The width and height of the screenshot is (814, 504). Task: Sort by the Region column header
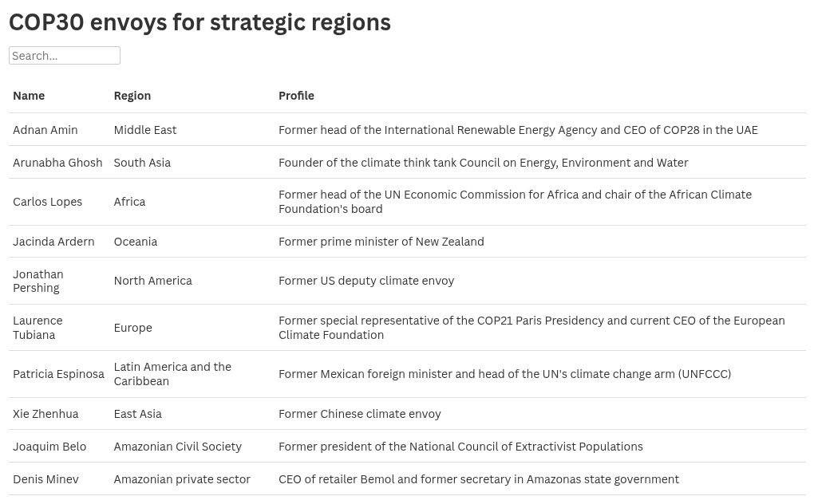tap(132, 96)
